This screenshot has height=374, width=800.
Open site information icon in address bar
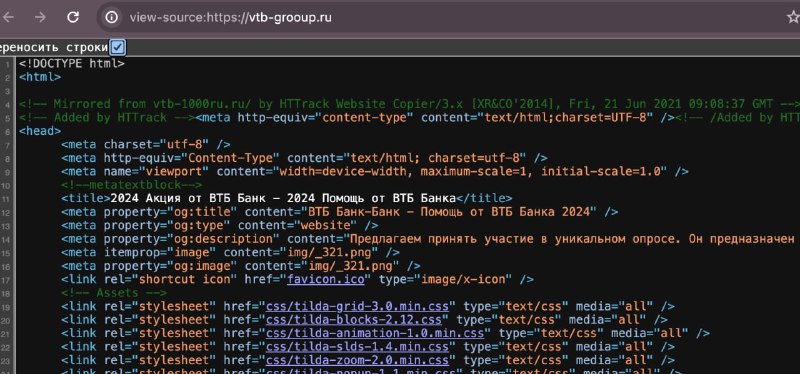coord(112,17)
